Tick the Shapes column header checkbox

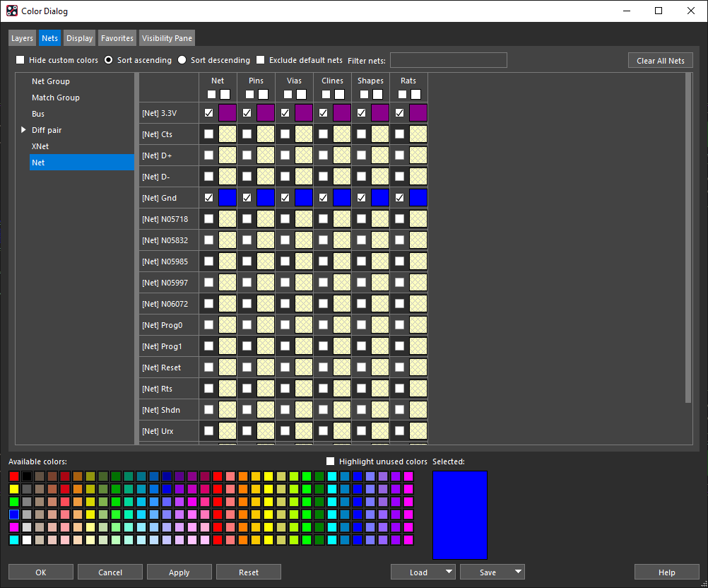(364, 95)
